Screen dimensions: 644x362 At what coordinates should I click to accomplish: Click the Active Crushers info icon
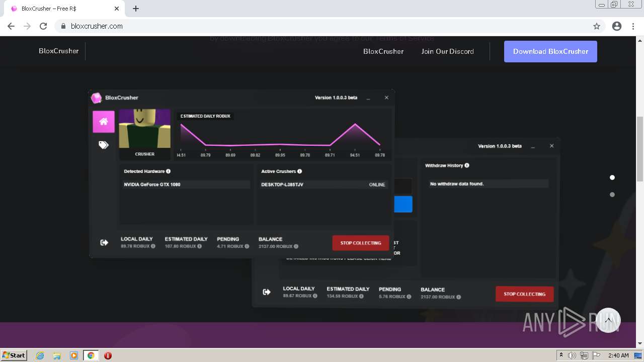tap(300, 171)
